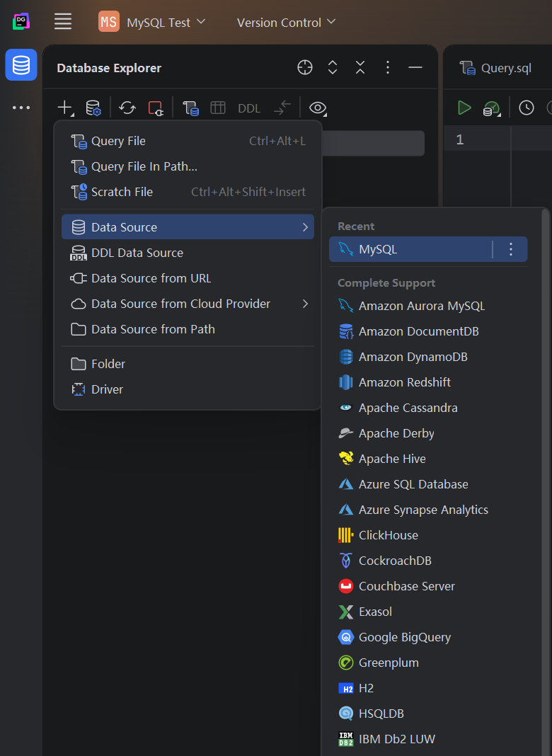Select Query File In Path menu entry
The image size is (552, 756).
tap(188, 166)
